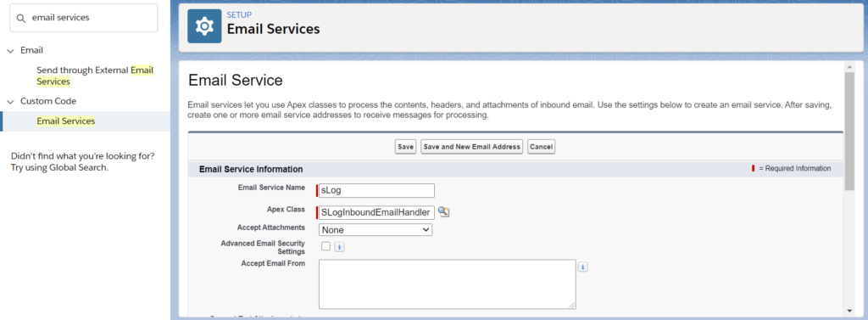Click the Required Information legend text
The width and height of the screenshot is (868, 320).
point(795,169)
